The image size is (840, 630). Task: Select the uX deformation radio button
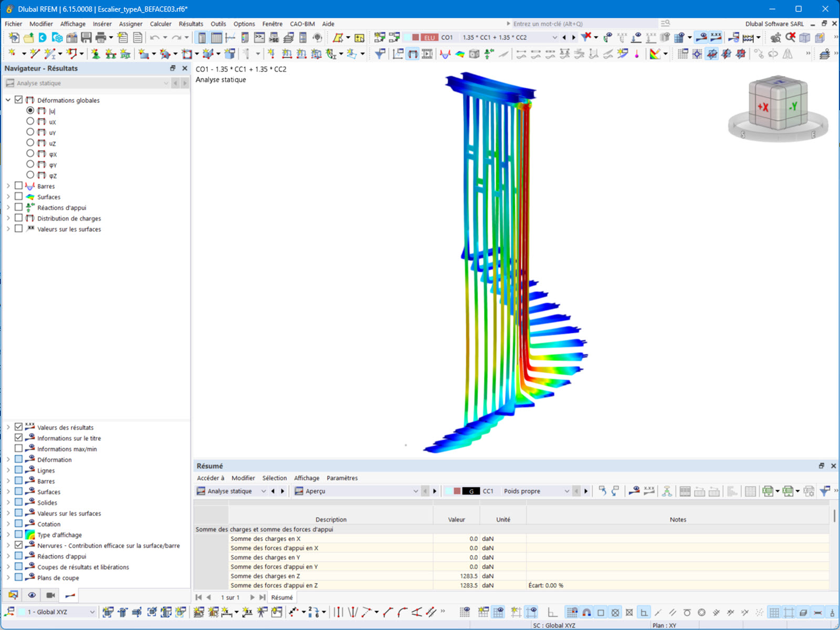point(30,121)
